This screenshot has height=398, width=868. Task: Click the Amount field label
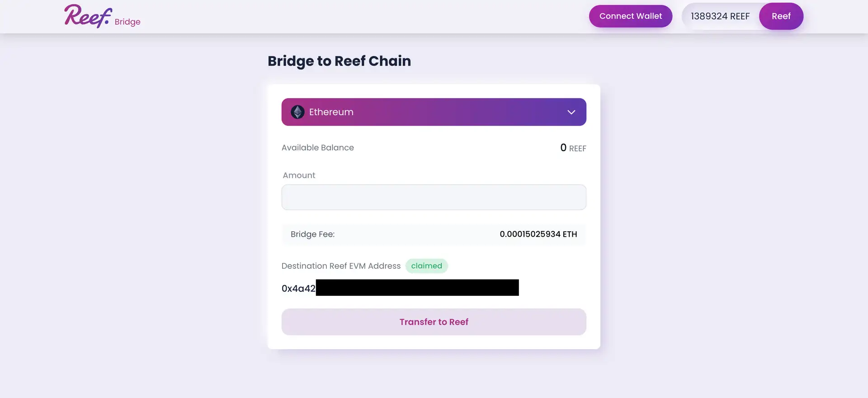(299, 175)
